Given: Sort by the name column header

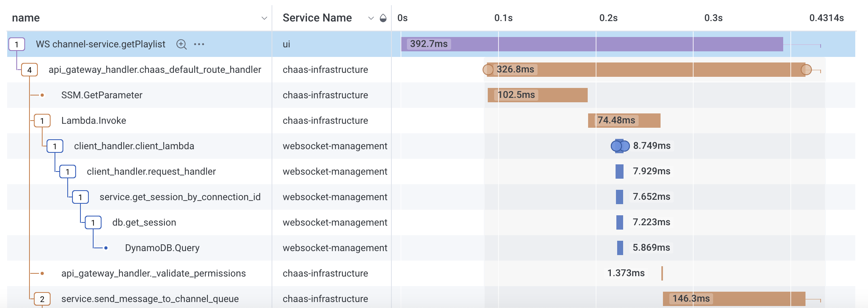Looking at the screenshot, I should [x=26, y=18].
